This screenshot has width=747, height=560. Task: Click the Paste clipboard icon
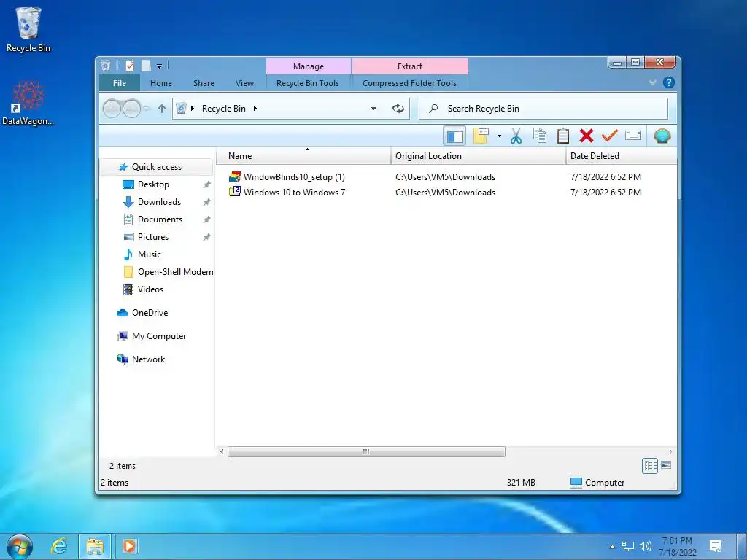click(x=562, y=136)
